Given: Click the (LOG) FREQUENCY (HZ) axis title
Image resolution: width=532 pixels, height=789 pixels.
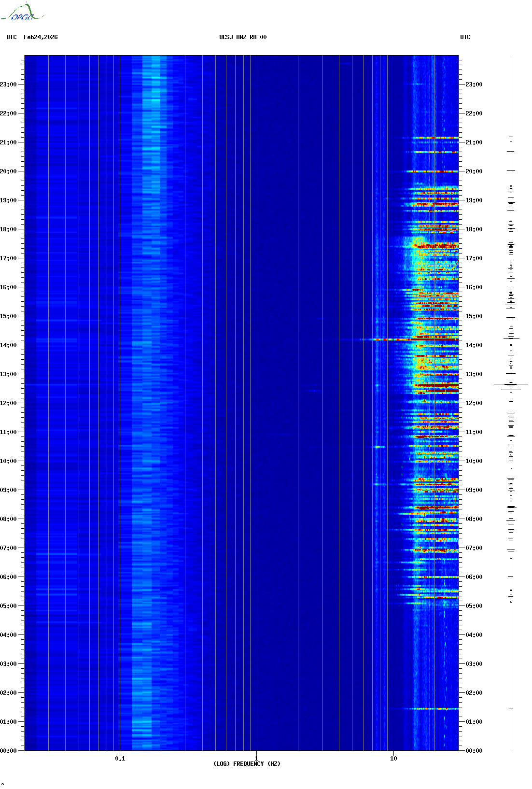Looking at the screenshot, I should 247,764.
